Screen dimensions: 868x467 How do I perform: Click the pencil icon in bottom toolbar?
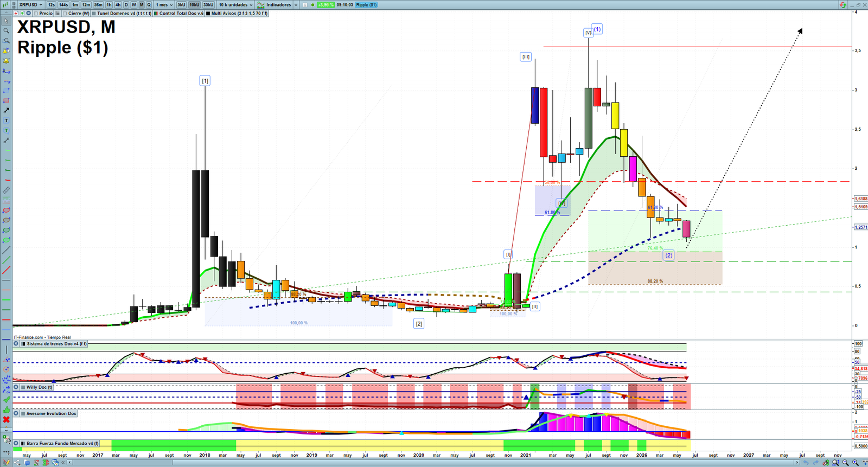click(7, 462)
